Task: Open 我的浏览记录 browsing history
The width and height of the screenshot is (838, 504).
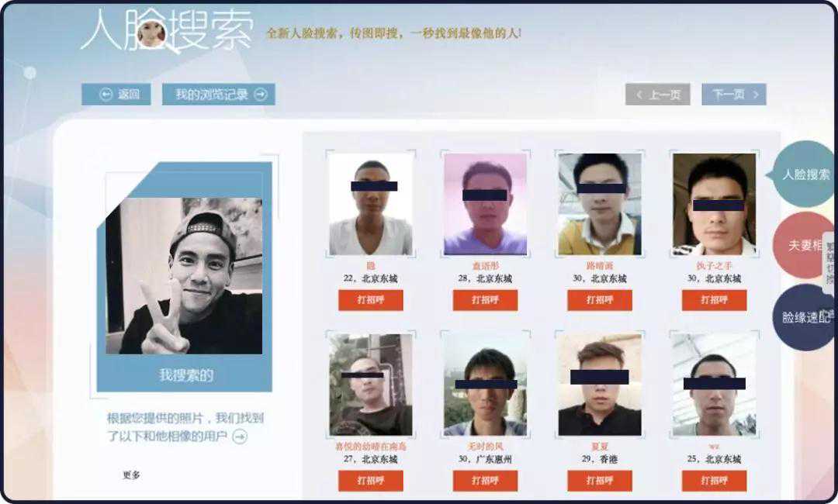Action: point(219,95)
